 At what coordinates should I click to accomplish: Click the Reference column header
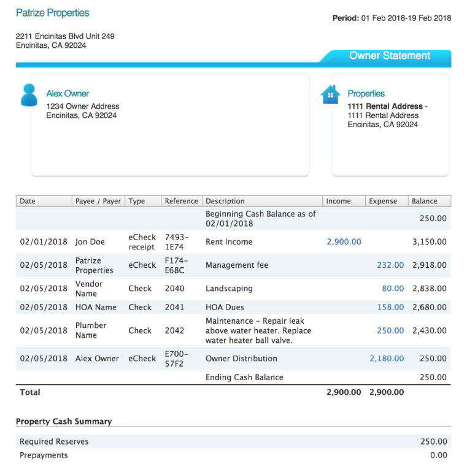coord(182,201)
